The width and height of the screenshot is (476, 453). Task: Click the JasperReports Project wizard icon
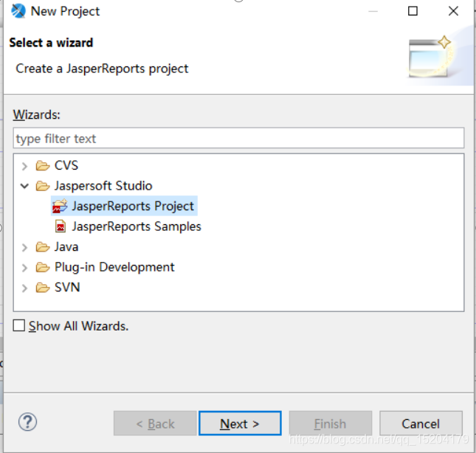(60, 206)
